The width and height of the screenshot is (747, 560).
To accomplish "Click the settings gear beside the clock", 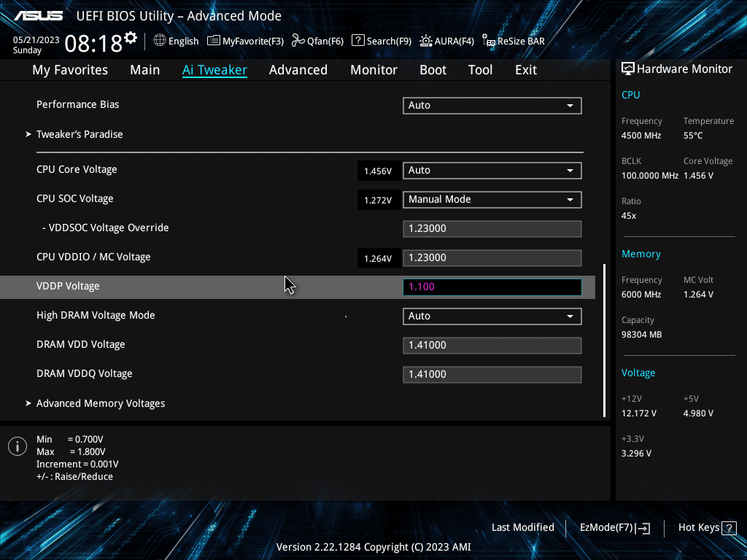I will 131,38.
